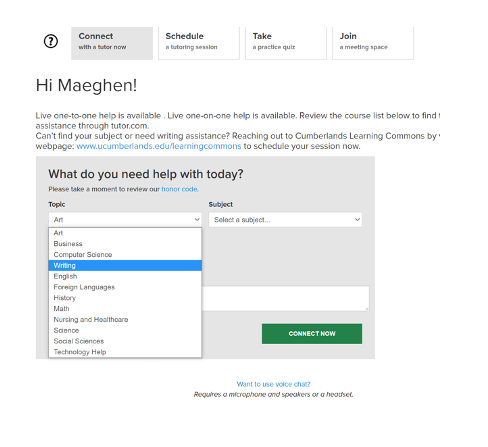Click Want to use voice chat link

(x=273, y=384)
